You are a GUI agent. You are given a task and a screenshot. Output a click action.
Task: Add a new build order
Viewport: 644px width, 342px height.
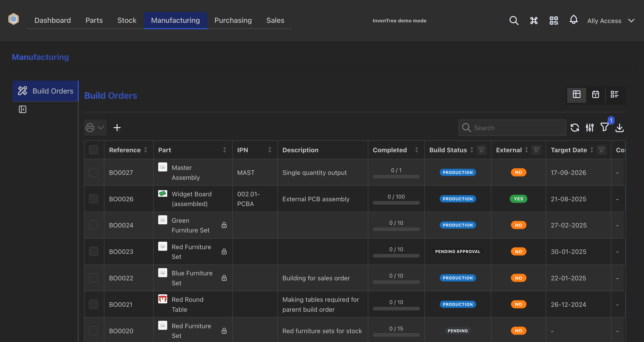pos(117,128)
